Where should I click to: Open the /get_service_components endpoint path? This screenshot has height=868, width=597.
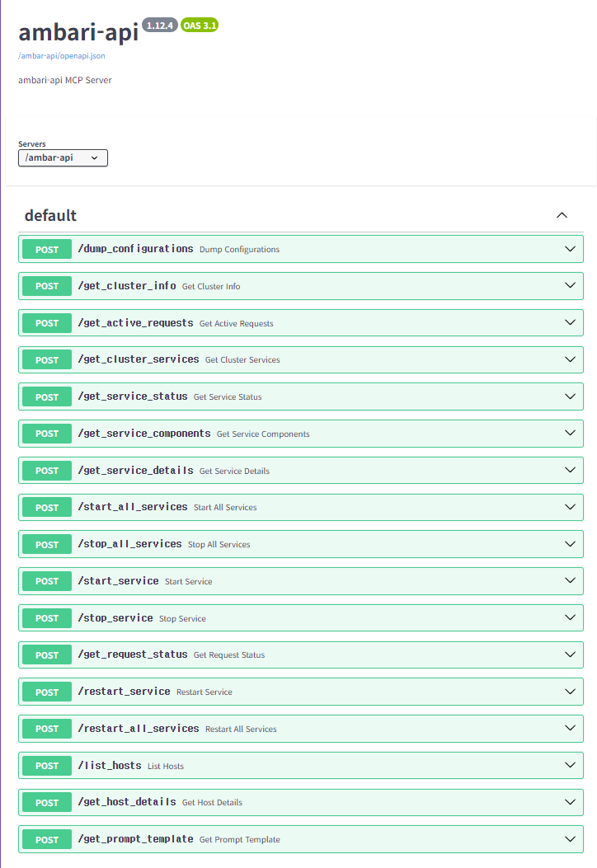(x=144, y=434)
